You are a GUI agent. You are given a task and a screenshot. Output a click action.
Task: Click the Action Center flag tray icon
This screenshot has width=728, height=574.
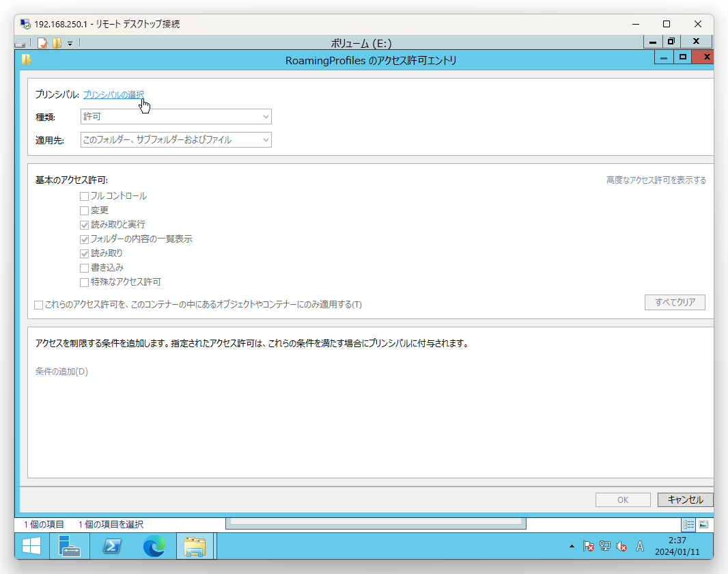[588, 547]
